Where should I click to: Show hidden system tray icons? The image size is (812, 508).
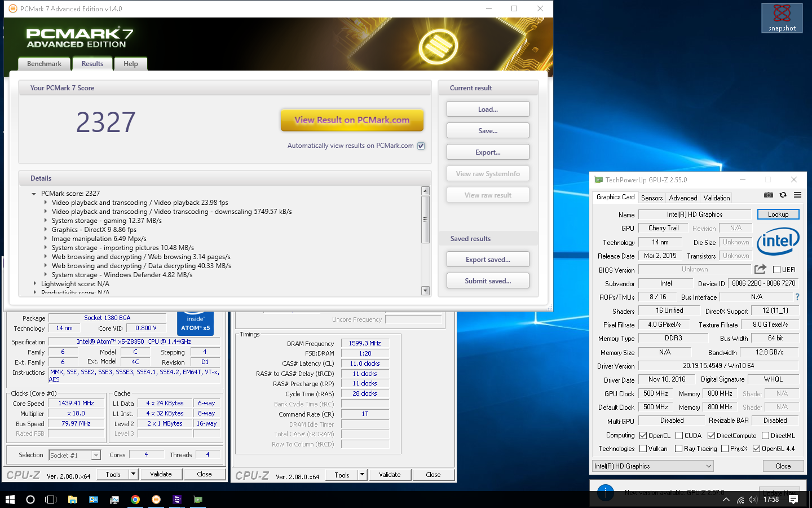click(726, 500)
